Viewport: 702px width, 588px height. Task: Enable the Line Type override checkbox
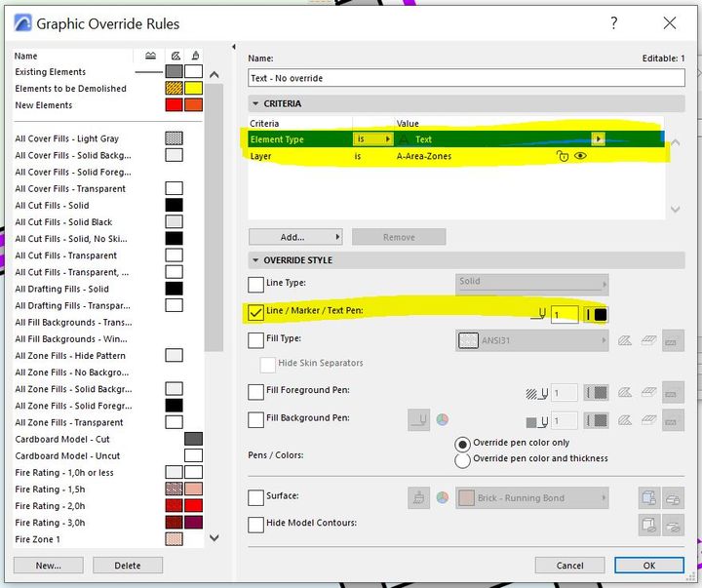click(x=255, y=285)
